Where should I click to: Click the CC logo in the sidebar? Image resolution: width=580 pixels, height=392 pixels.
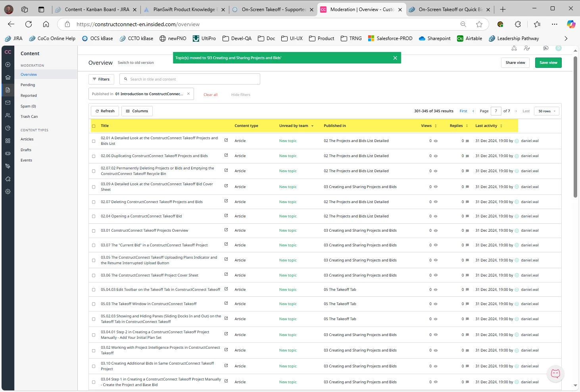point(8,52)
